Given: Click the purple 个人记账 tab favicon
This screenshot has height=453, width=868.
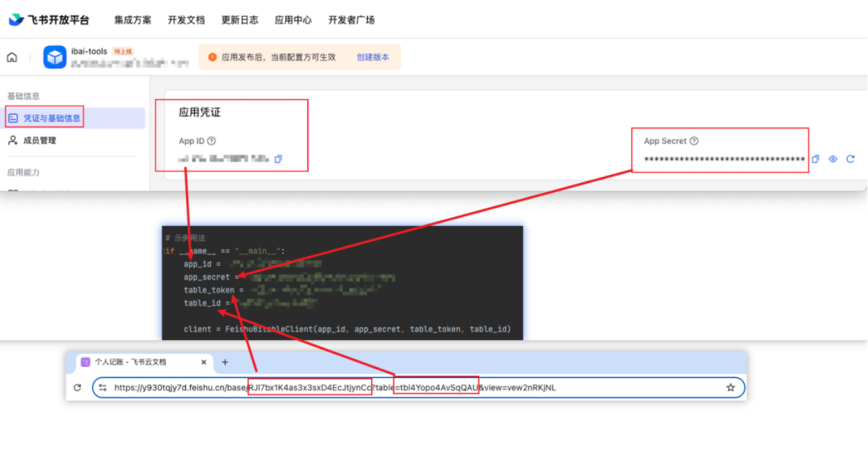Looking at the screenshot, I should [x=85, y=362].
